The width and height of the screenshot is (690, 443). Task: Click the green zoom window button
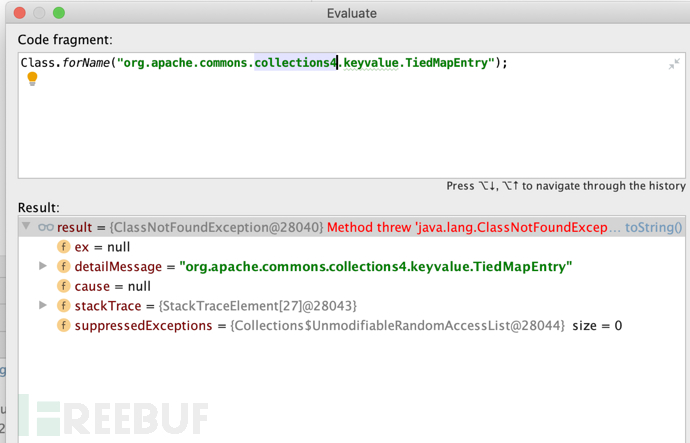click(59, 13)
